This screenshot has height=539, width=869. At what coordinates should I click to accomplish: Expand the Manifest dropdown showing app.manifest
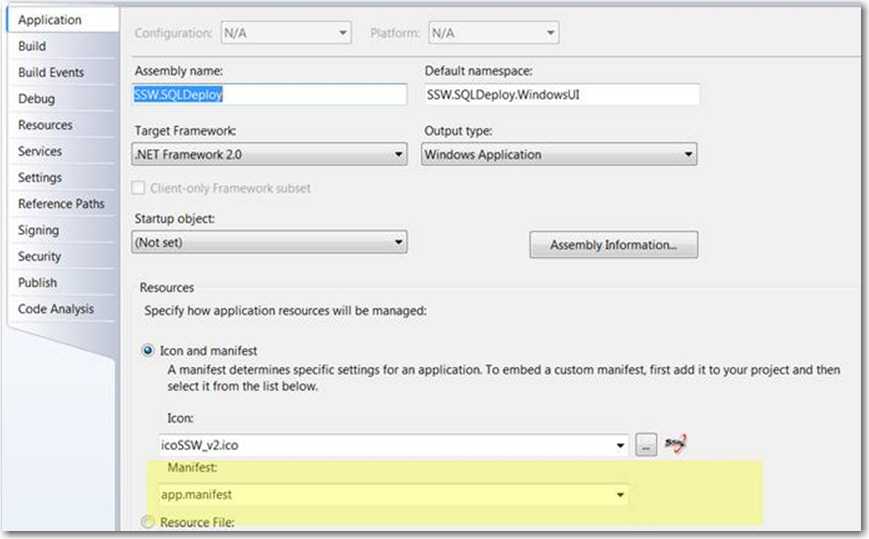pos(393,494)
